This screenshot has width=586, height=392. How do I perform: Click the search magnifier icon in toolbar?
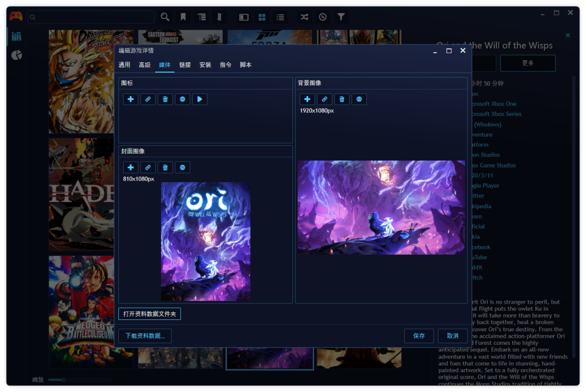(x=165, y=17)
